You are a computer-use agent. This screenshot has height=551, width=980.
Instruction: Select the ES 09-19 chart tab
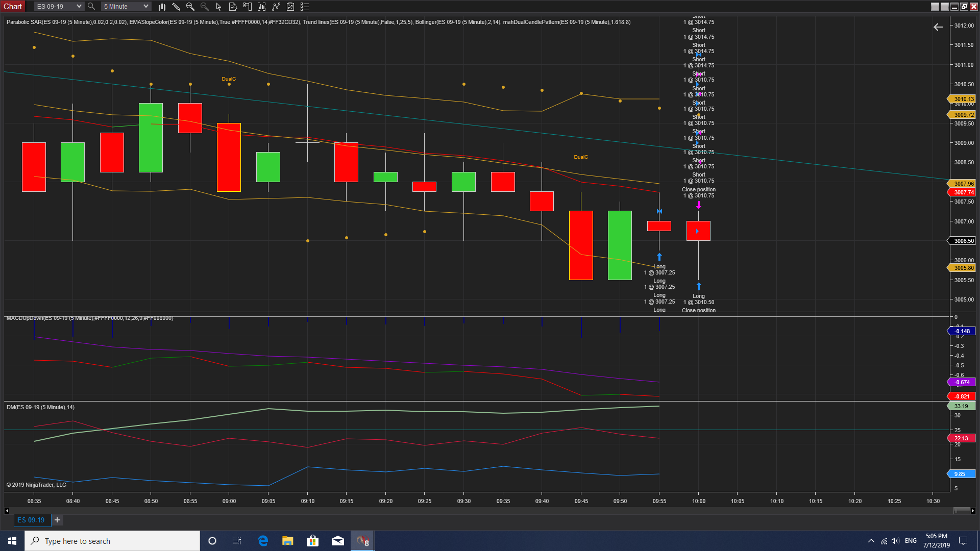31,520
